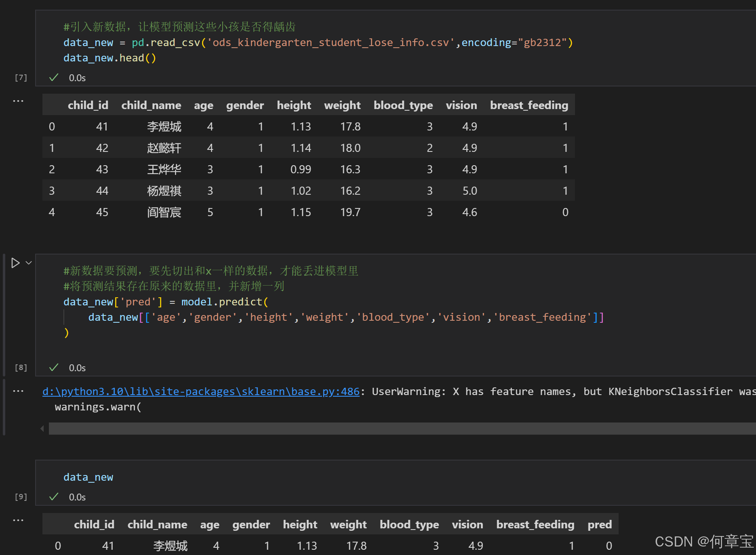
Task: Click the execution count [9] label
Action: click(21, 497)
